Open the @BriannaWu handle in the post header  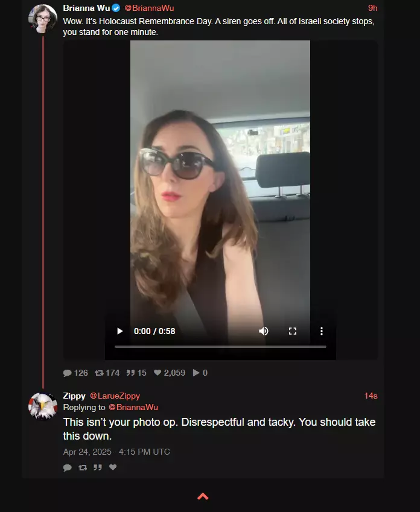coord(150,8)
